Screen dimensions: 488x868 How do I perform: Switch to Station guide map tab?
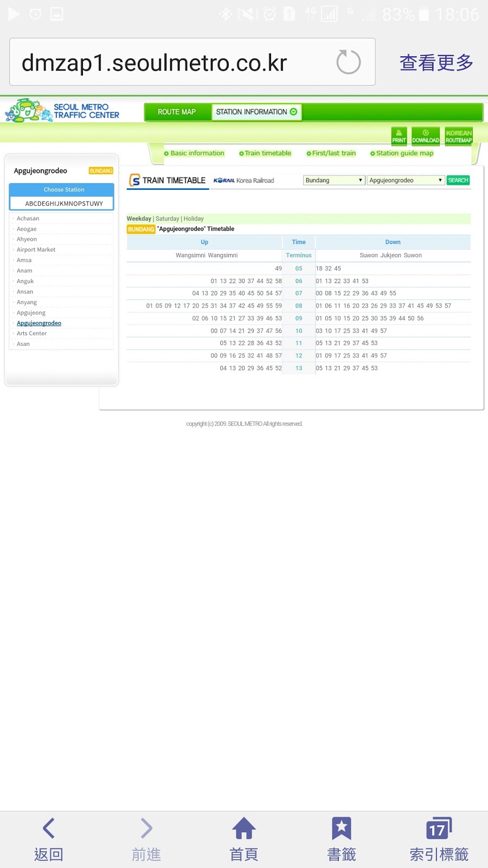(x=402, y=153)
